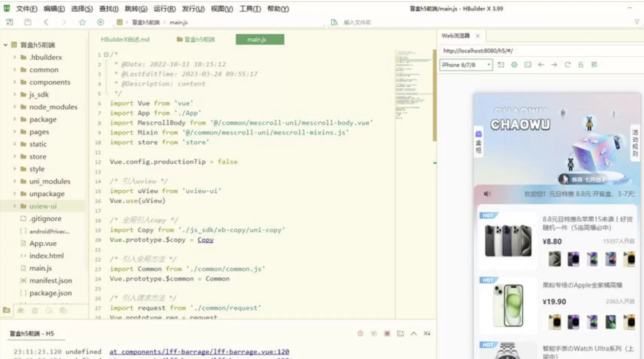Go forward with the right chevron toolbar icon
This screenshot has height=359, width=644.
[x=64, y=22]
